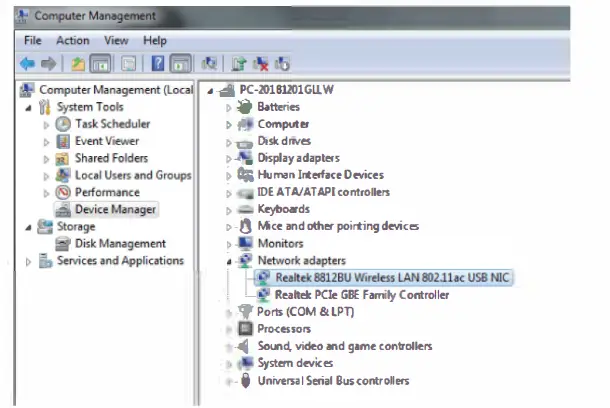610x408 pixels.
Task: Expand the Batteries category arrow
Action: (229, 108)
